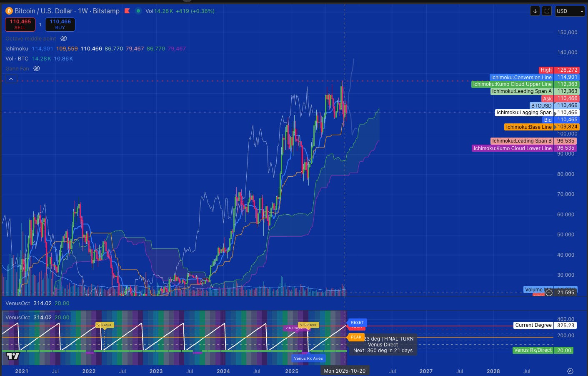Screen dimensions: 588x376
Task: Click the 150,000 price scale value
Action: tap(567, 32)
